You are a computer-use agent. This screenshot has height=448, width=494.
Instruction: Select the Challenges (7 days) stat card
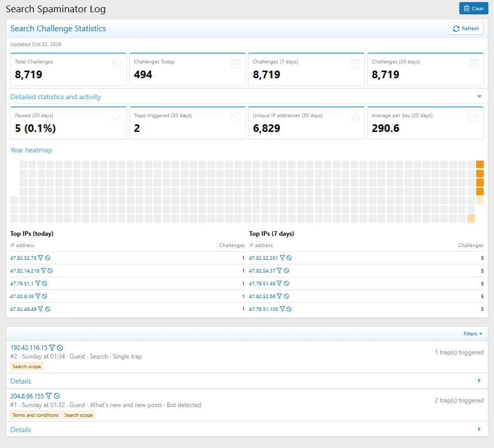pos(306,70)
